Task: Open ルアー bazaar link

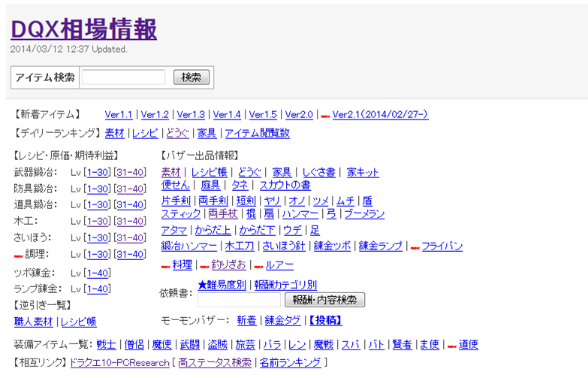Action: tap(279, 265)
